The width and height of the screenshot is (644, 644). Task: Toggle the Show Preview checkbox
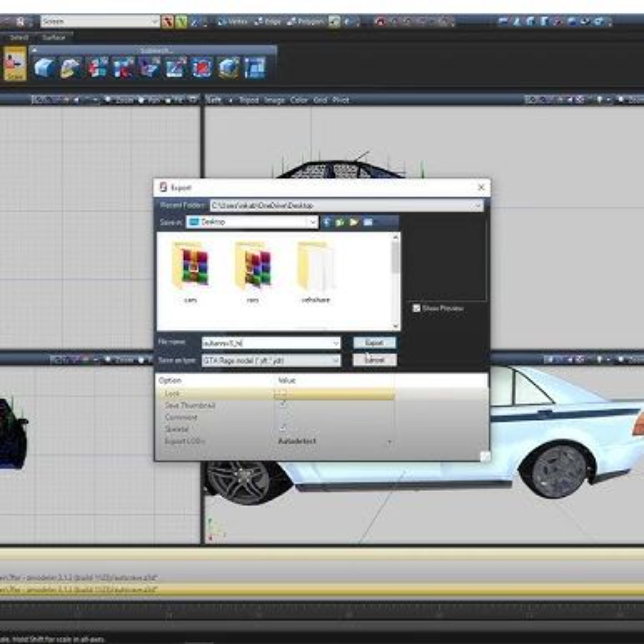coord(416,308)
